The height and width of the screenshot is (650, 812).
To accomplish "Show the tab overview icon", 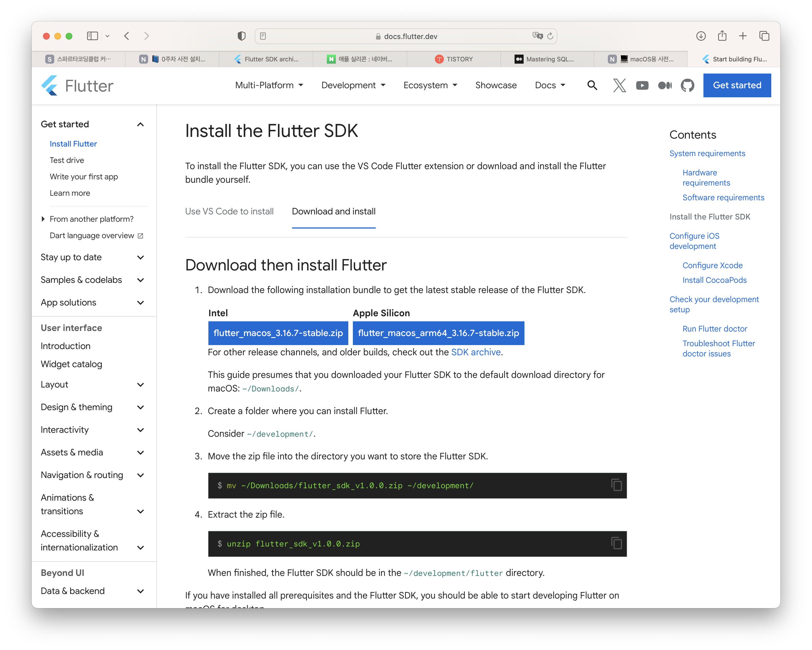I will coord(764,36).
